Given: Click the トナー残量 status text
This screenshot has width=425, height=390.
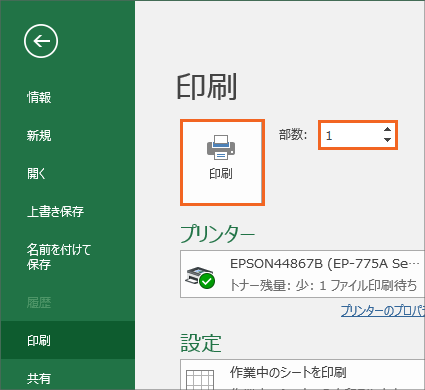Looking at the screenshot, I should pos(323,285).
